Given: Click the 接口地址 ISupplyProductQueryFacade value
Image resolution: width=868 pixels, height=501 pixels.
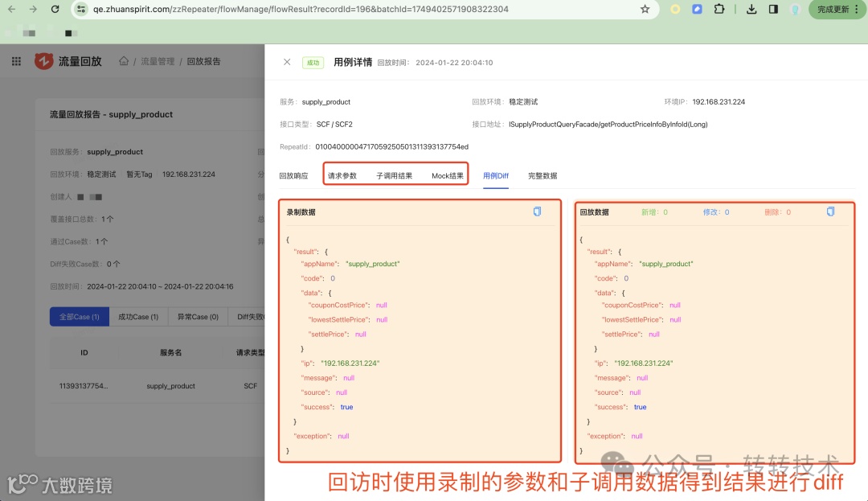Looking at the screenshot, I should 608,124.
